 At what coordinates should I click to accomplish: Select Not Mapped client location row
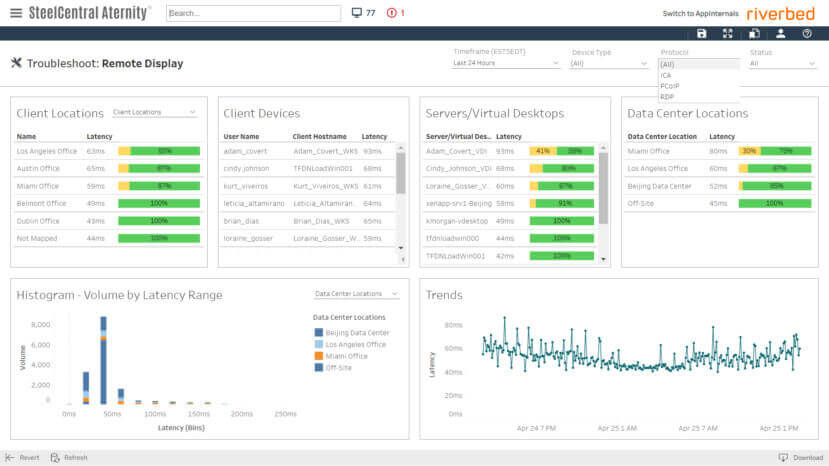(108, 239)
